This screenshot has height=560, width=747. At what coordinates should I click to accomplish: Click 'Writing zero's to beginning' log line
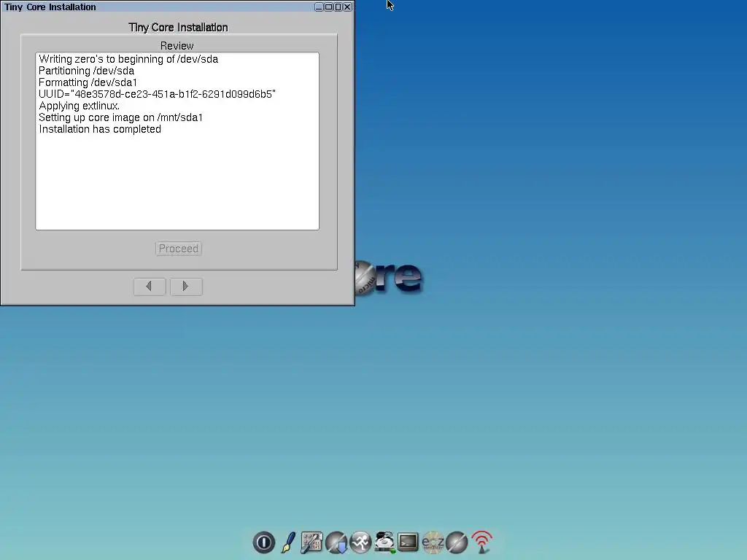[x=128, y=59]
